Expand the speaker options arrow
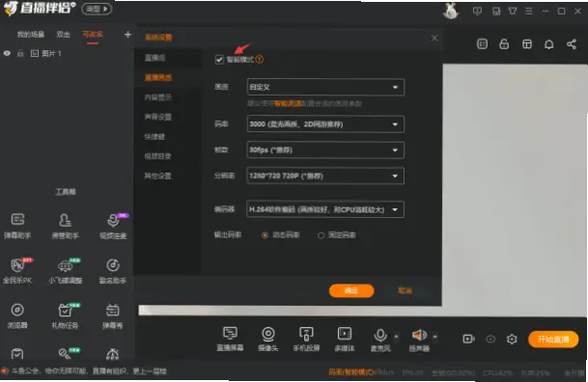The width and height of the screenshot is (588, 382). [x=435, y=336]
